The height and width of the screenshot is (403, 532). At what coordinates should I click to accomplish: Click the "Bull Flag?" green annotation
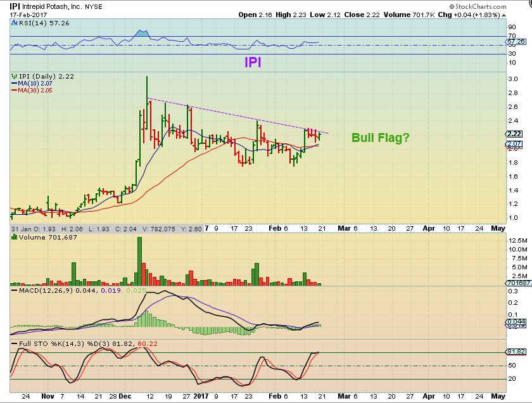click(381, 138)
